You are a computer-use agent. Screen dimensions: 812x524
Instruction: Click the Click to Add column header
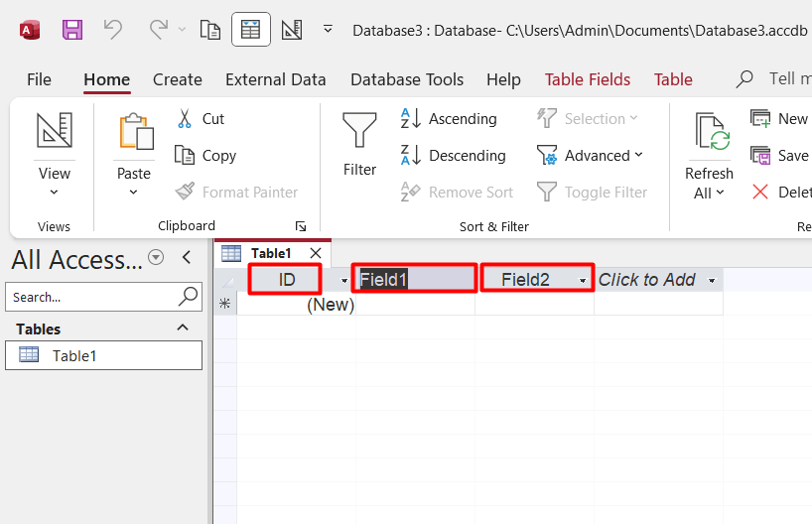tap(647, 280)
